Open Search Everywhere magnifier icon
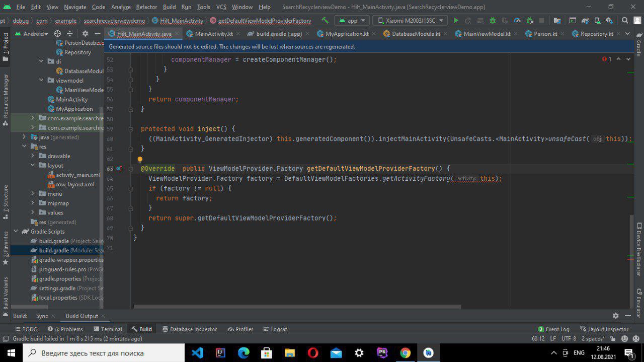 (x=625, y=21)
